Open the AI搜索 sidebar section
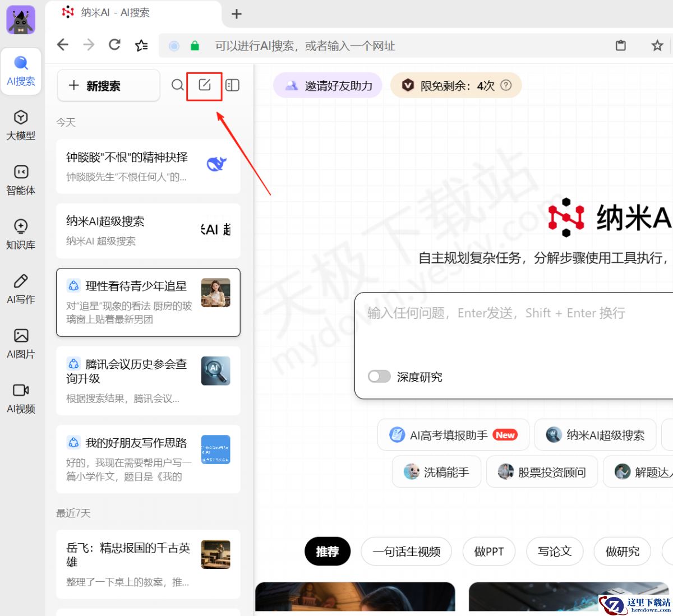The height and width of the screenshot is (616, 673). point(21,71)
